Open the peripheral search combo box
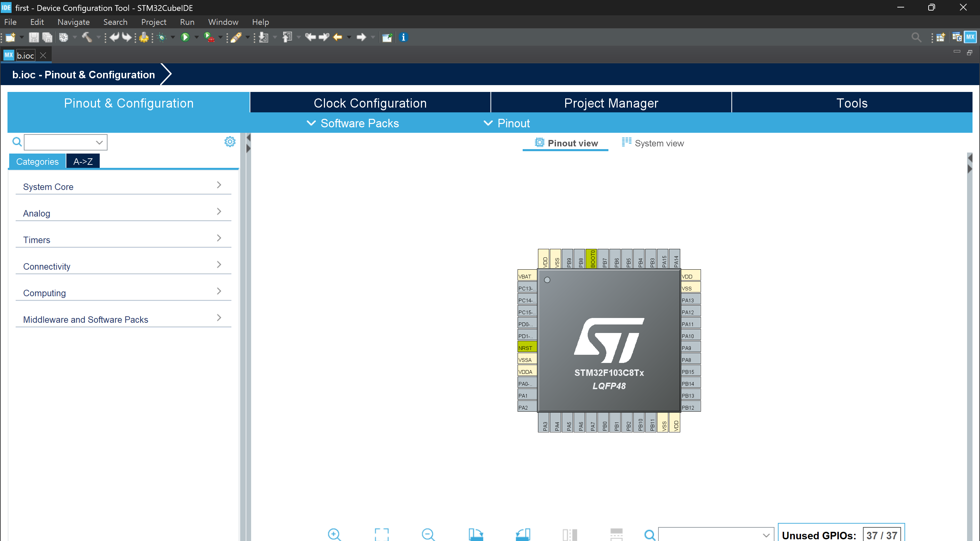 click(x=65, y=142)
